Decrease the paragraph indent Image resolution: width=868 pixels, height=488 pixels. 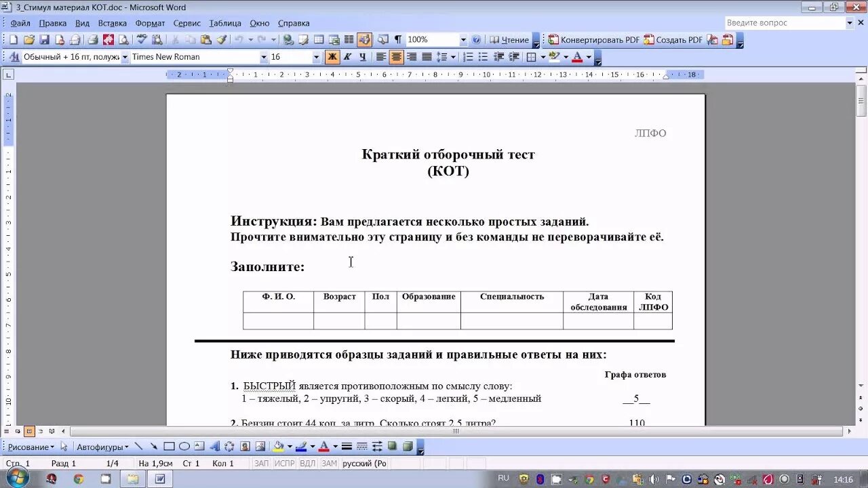498,57
